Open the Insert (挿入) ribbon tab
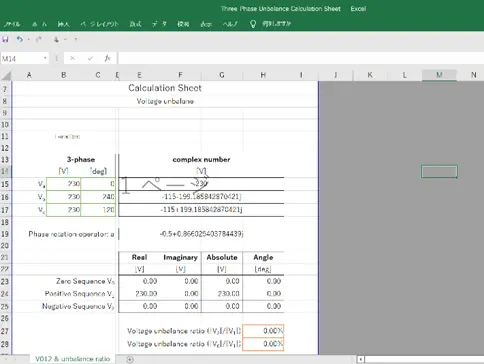The image size is (484, 364). (63, 24)
